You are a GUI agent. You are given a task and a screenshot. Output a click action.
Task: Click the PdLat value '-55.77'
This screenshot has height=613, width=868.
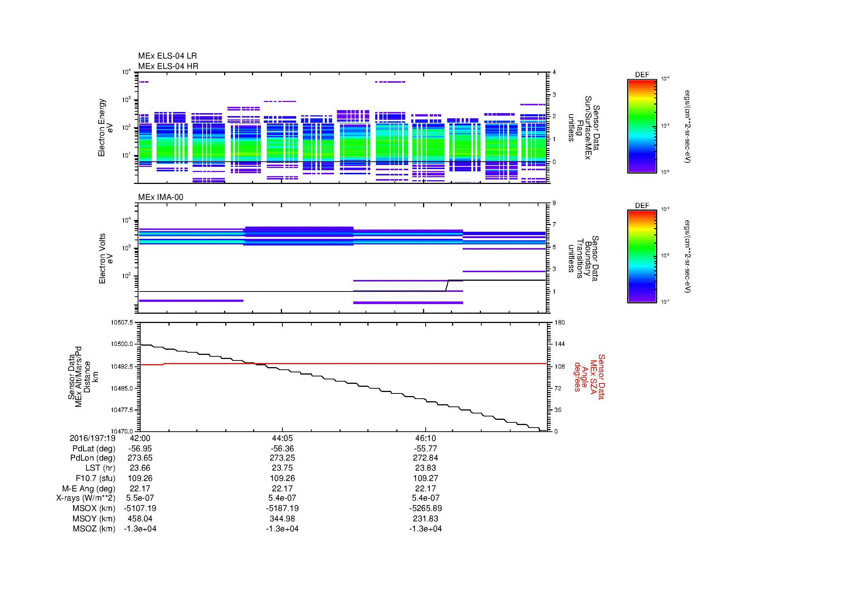[x=426, y=449]
